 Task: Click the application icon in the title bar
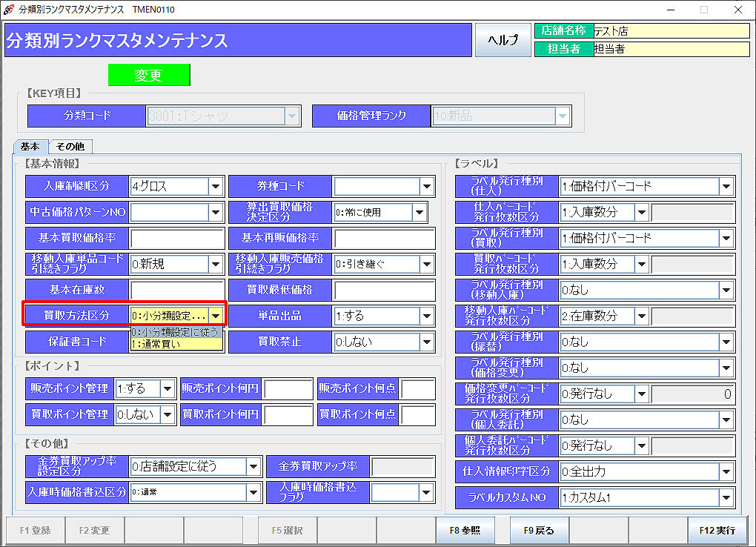(x=7, y=10)
